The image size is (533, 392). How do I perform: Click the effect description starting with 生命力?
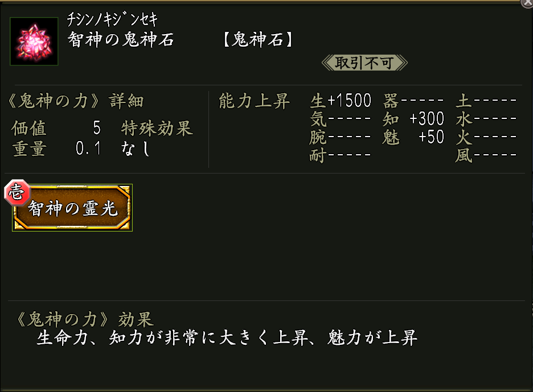[227, 339]
